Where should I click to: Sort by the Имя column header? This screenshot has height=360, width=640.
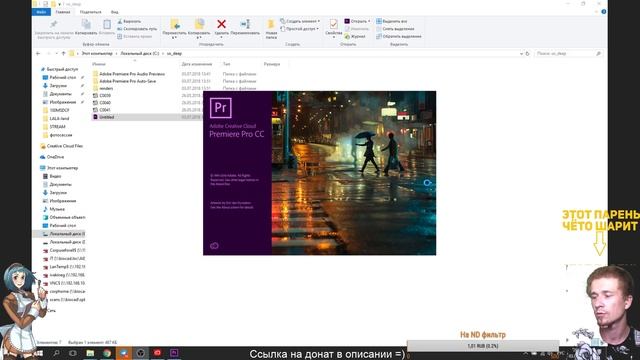[x=99, y=64]
